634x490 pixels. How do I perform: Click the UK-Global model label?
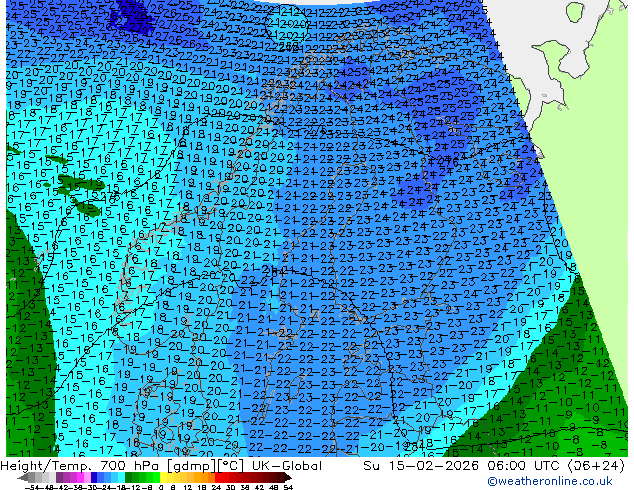click(x=287, y=466)
